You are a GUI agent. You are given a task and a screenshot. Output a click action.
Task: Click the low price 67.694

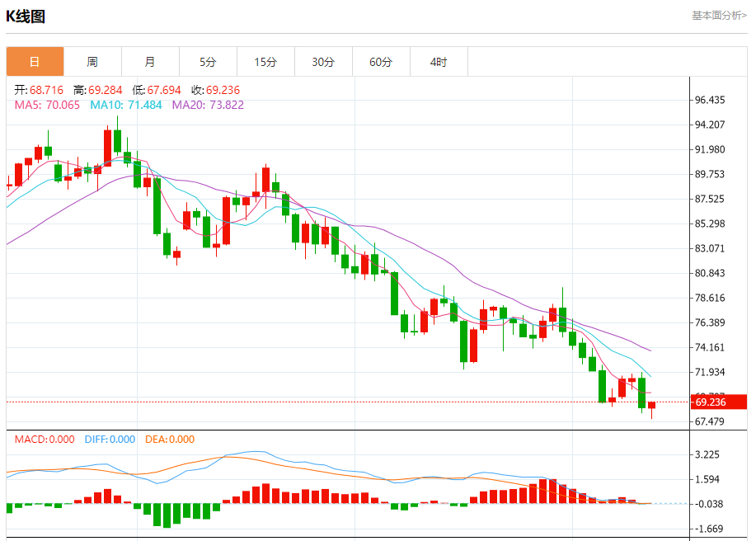(x=164, y=90)
